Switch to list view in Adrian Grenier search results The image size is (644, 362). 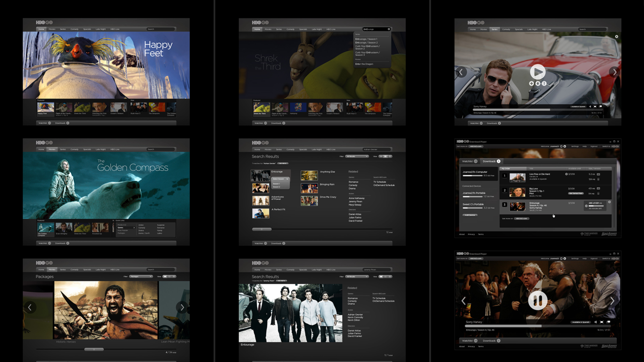tap(390, 156)
